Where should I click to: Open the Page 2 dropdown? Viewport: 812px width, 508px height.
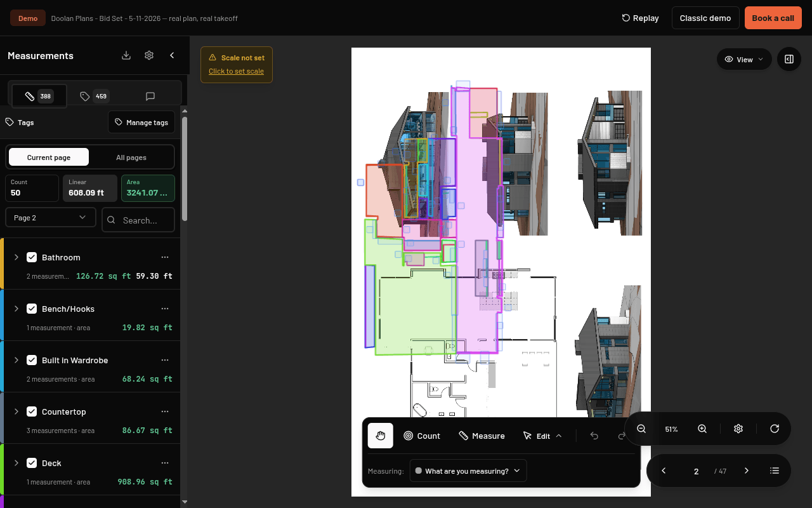coord(51,218)
